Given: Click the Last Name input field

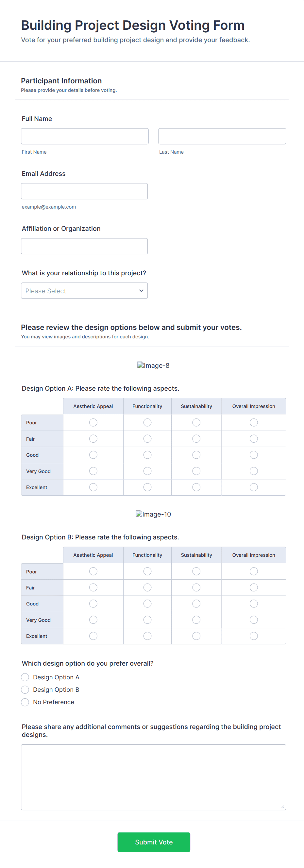Looking at the screenshot, I should [x=222, y=136].
